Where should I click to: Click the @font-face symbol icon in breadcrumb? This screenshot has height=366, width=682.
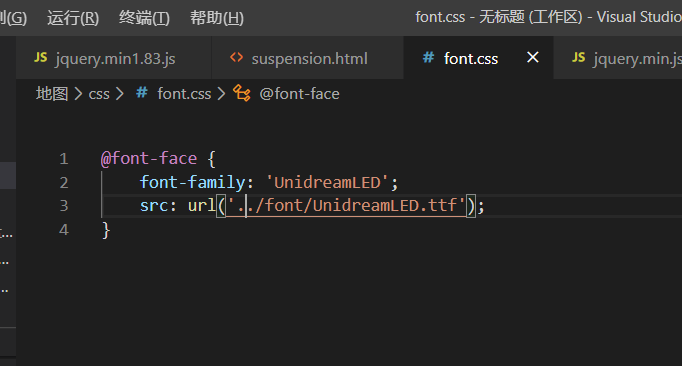pos(241,93)
